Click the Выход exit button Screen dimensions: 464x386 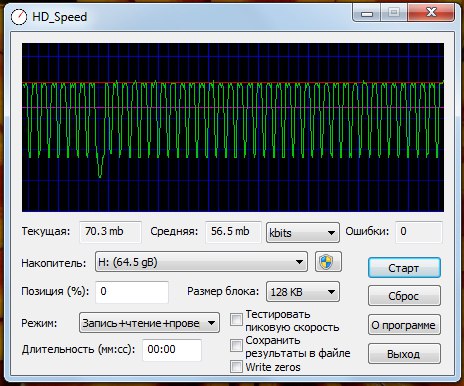[x=404, y=353]
